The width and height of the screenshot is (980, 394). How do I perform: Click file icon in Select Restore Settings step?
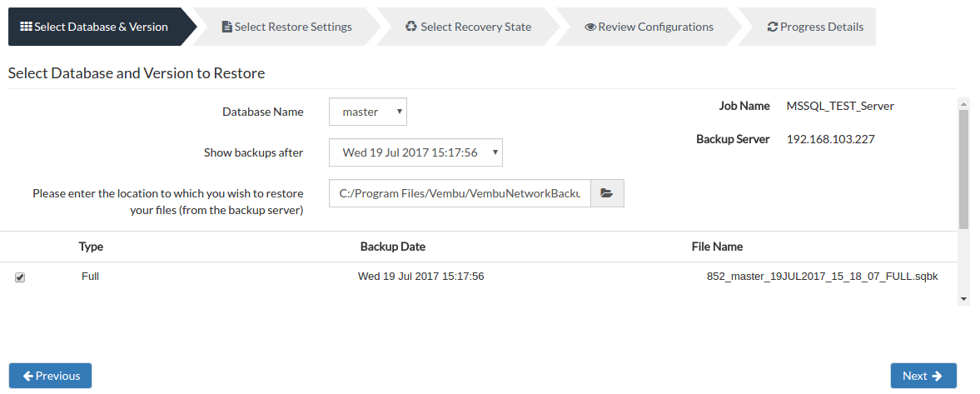[x=226, y=27]
